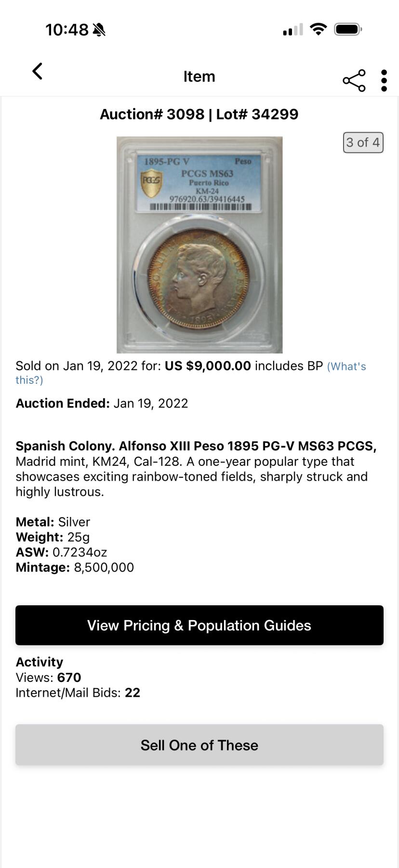Tap the PCGS coin slab photo
Viewport: 399px width, 868px height.
point(199,244)
